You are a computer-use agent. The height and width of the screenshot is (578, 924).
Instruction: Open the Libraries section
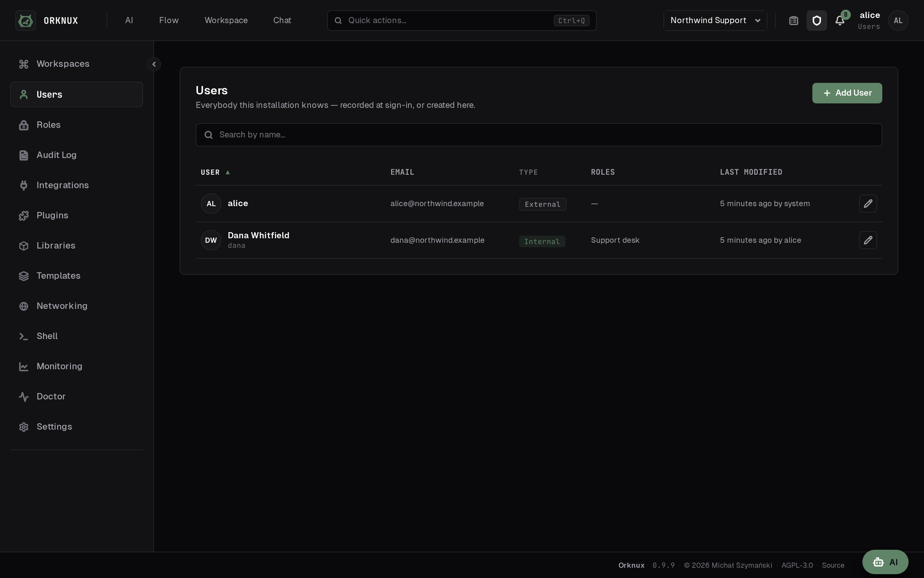pos(76,245)
